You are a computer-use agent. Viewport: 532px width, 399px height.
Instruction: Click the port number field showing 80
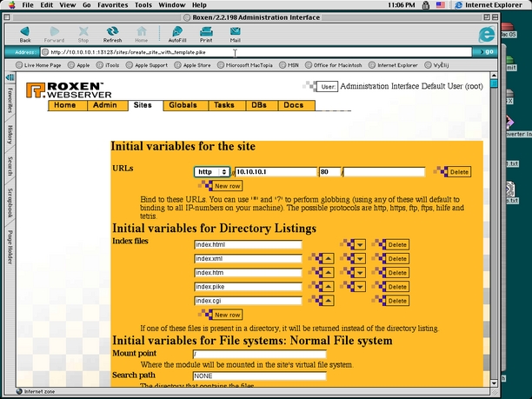coord(329,172)
